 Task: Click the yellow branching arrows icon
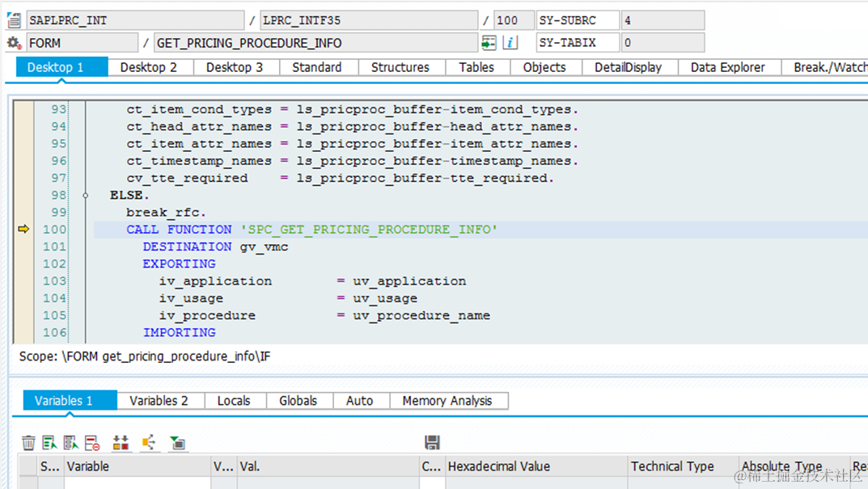click(x=149, y=443)
